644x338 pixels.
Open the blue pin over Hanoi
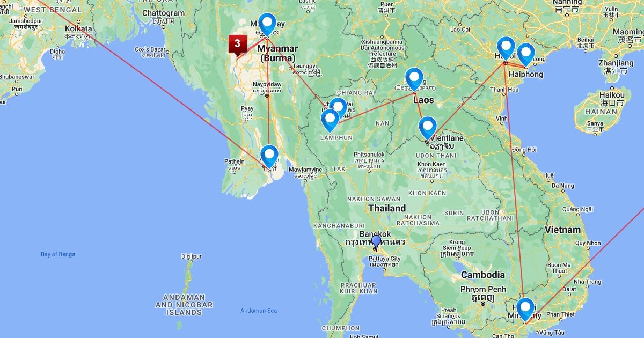pyautogui.click(x=506, y=49)
